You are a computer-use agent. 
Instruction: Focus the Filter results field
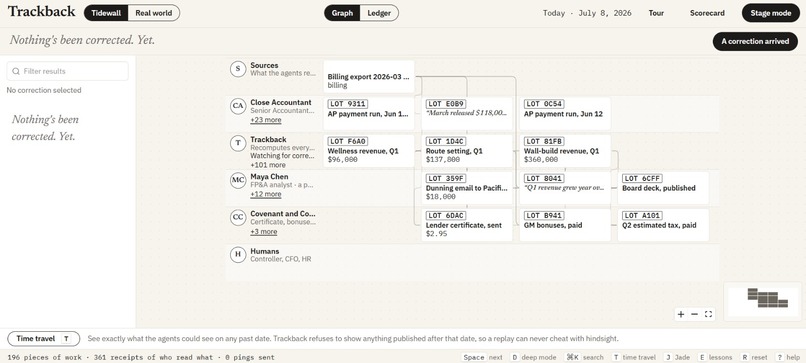tap(67, 71)
